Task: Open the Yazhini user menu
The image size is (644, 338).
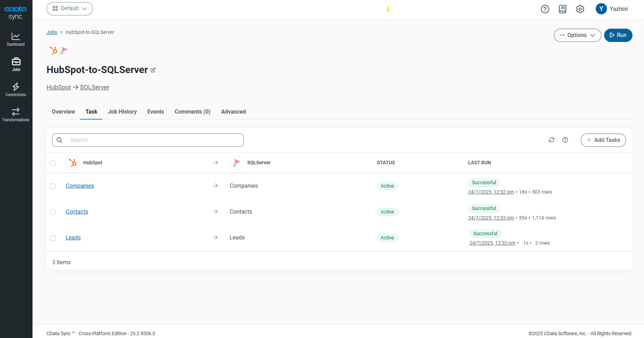Action: click(x=612, y=9)
